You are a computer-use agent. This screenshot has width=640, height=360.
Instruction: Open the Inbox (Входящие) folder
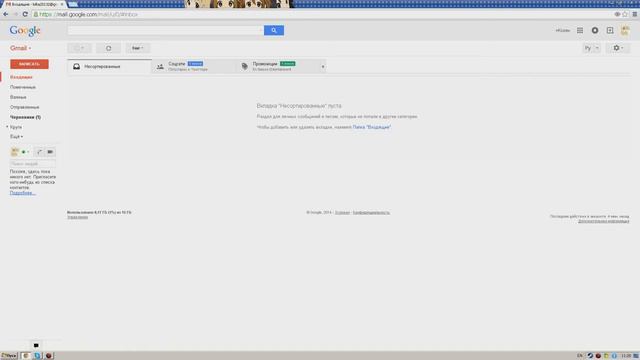click(21, 77)
